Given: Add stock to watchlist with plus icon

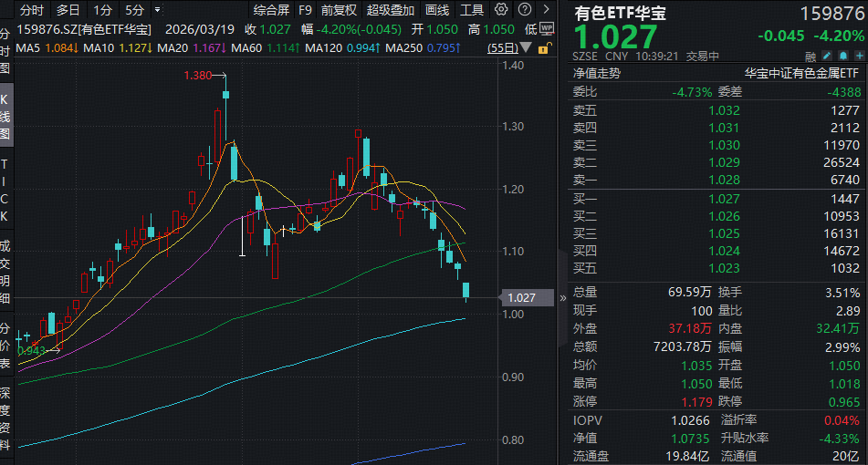Looking at the screenshot, I should 859,56.
